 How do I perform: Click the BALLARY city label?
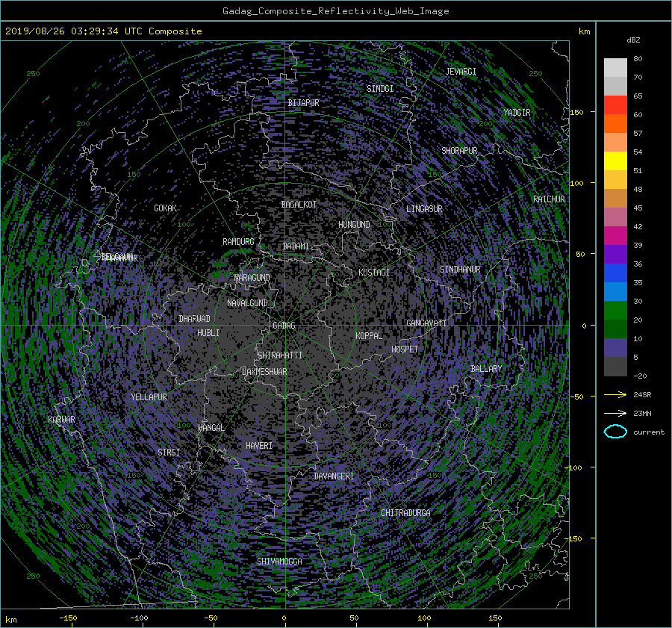[x=486, y=369]
